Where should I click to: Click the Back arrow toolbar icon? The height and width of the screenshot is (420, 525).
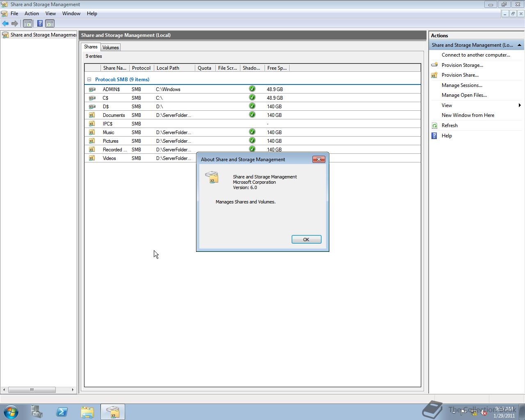point(5,24)
